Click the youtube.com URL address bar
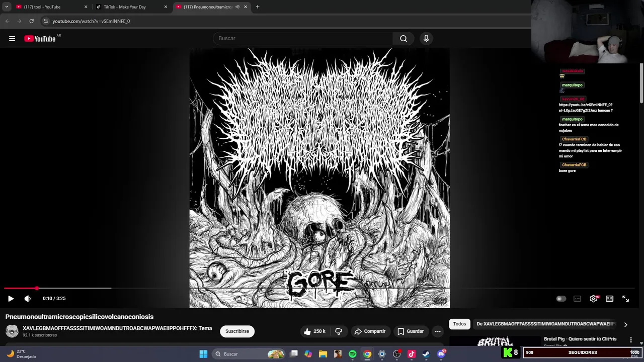 click(x=91, y=21)
